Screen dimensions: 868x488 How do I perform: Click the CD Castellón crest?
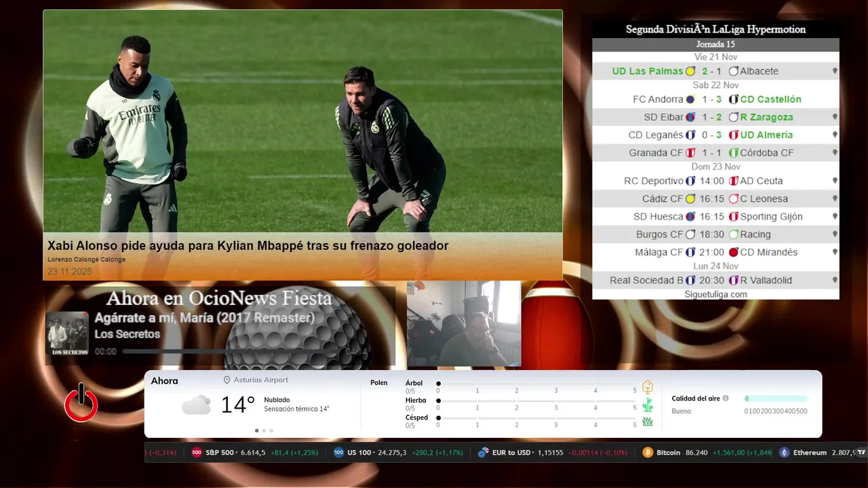pos(733,99)
